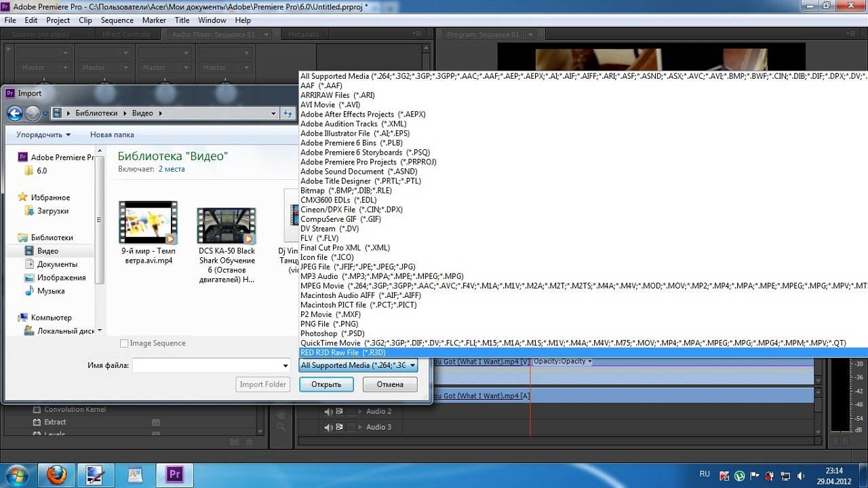Select the Hand tool in the tools panel
The height and width of the screenshot is (488, 868).
281,412
